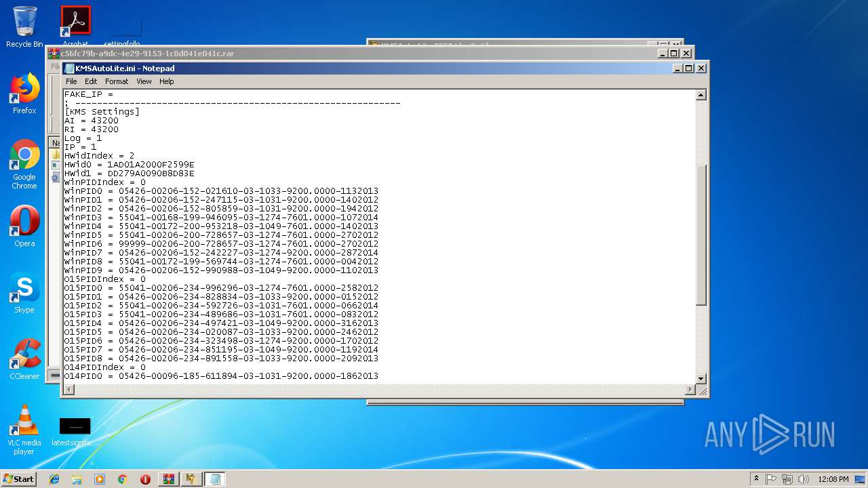Open Notepad Help menu
Viewport: 868px width, 488px height.
(167, 81)
